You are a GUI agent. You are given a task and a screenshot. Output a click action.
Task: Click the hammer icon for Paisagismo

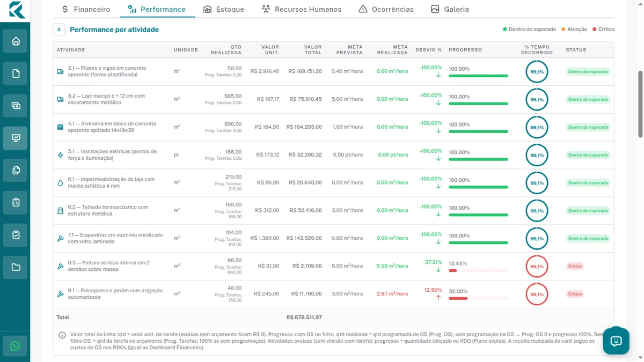(x=60, y=294)
